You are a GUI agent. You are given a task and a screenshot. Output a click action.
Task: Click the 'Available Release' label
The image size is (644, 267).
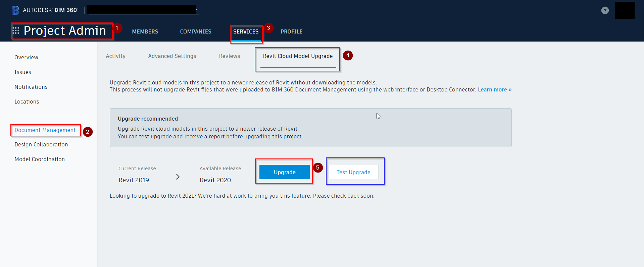click(x=220, y=169)
